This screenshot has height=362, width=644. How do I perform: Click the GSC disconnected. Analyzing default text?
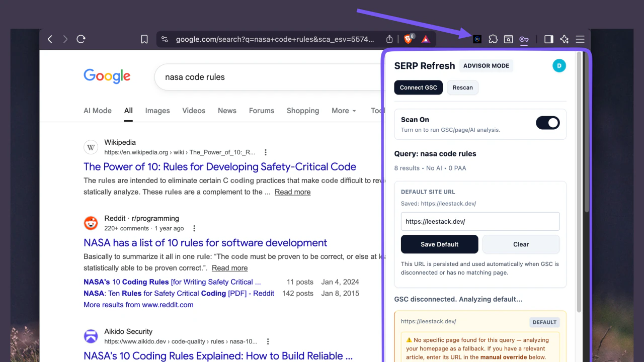[458, 299]
